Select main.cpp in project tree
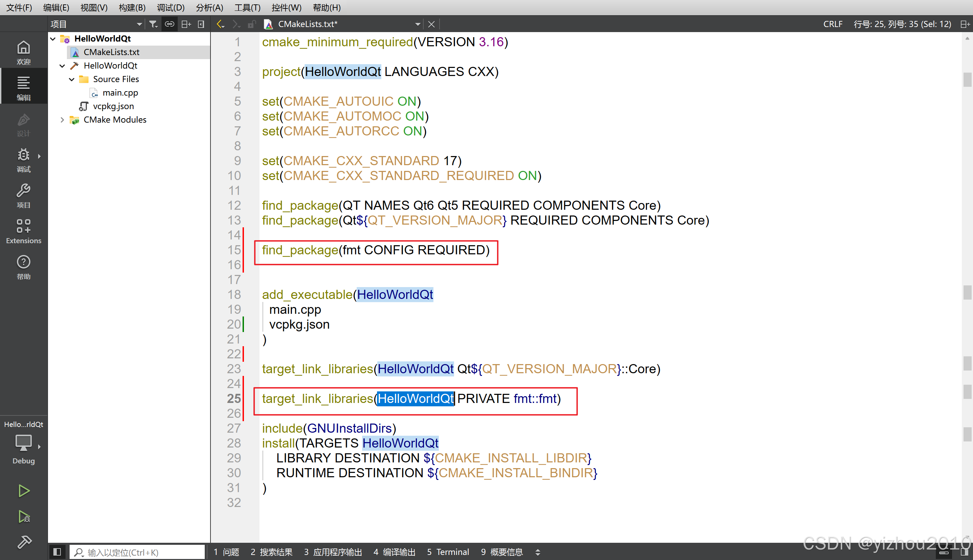 pyautogui.click(x=120, y=93)
